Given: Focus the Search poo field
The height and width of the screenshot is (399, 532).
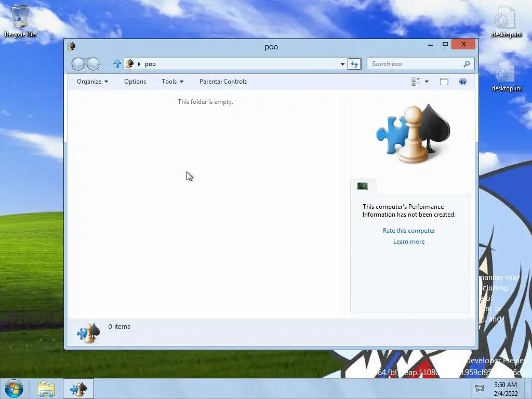Looking at the screenshot, I should coord(420,64).
